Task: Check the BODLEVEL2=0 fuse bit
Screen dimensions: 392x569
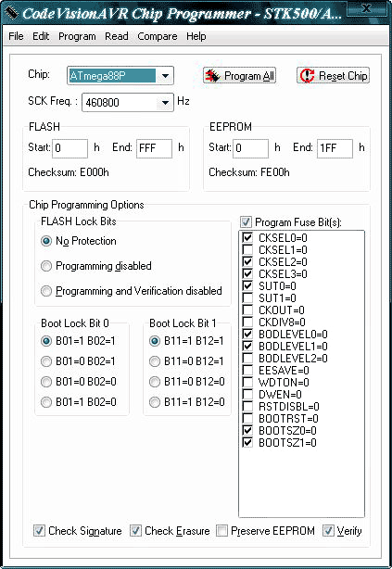Action: coord(247,358)
